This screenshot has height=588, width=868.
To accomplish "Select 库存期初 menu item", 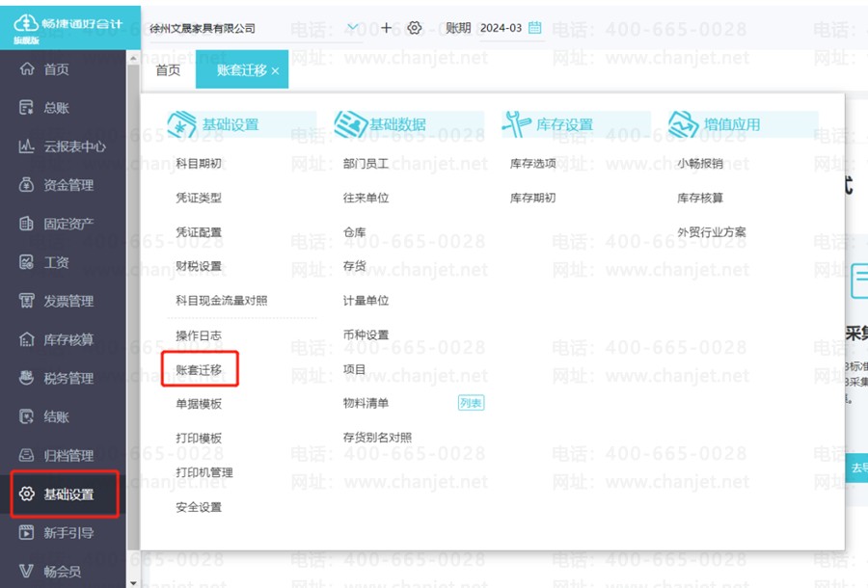I will (533, 198).
